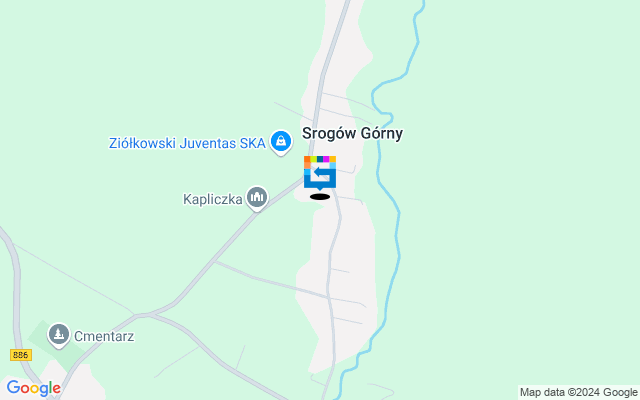This screenshot has width=640, height=400.
Task: Select the Kapliczka chapel marker icon
Action: (x=257, y=198)
